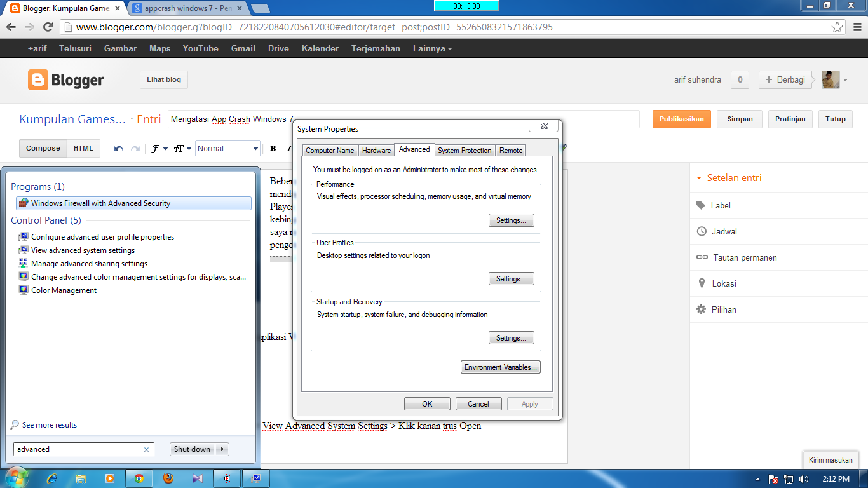Click network icon in system tray

click(x=789, y=479)
